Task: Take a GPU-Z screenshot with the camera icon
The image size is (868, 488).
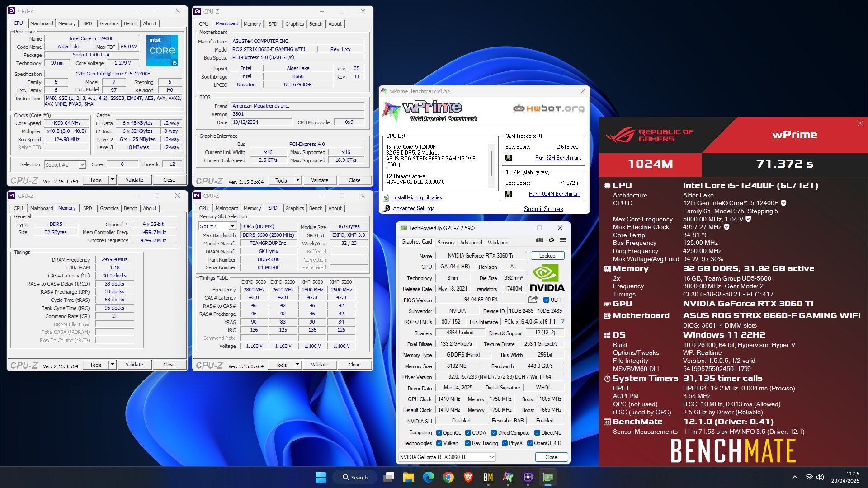Action: (x=540, y=240)
